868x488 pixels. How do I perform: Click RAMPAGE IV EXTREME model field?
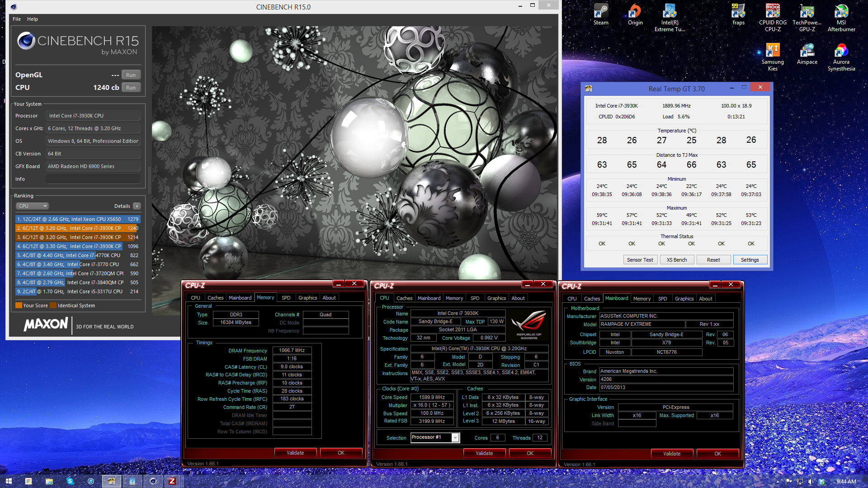pos(642,324)
